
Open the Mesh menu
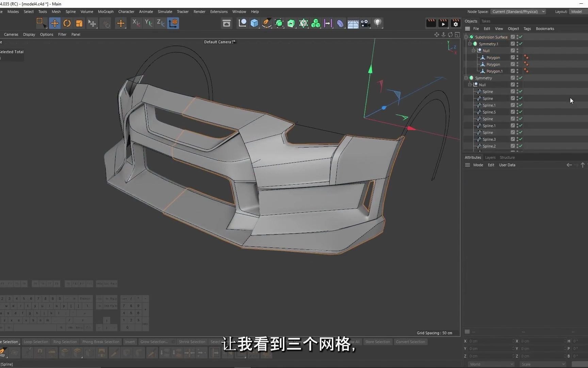coord(56,12)
